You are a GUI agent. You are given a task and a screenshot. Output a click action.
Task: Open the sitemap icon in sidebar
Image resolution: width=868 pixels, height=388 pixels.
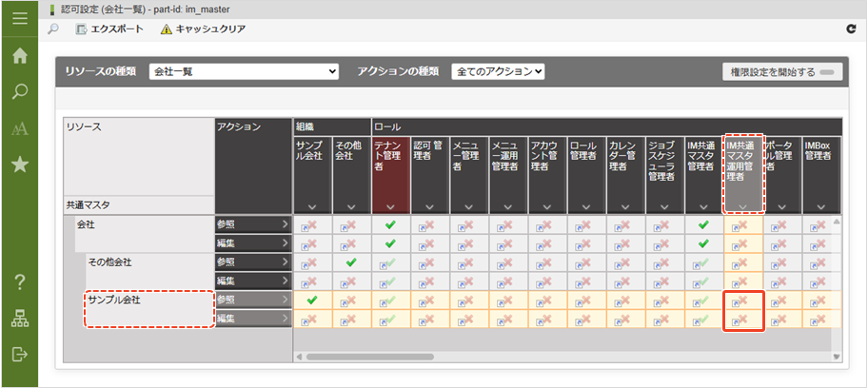point(19,319)
